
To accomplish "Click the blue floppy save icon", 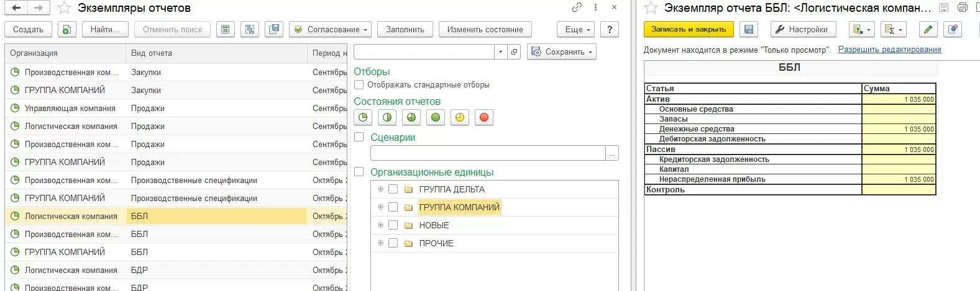I will pos(749,29).
